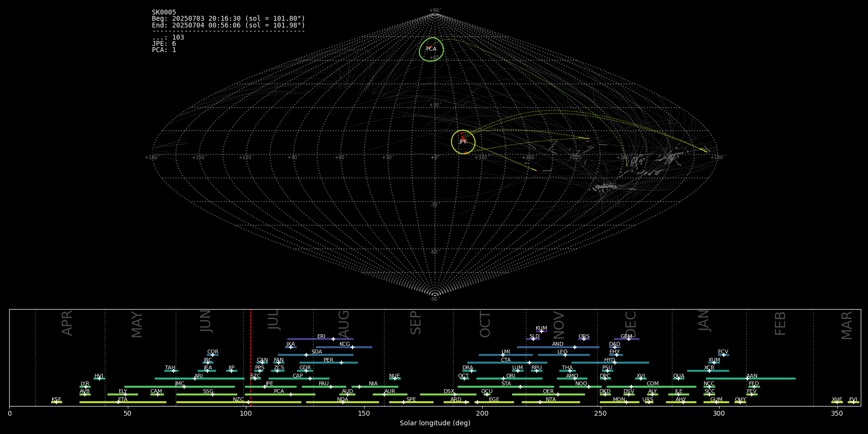Click the OER shower label
Viewport: 868px width, 434px height.
click(x=548, y=392)
